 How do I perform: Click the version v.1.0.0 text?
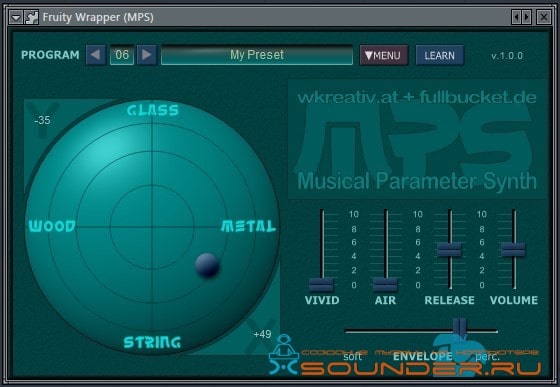[x=507, y=56]
